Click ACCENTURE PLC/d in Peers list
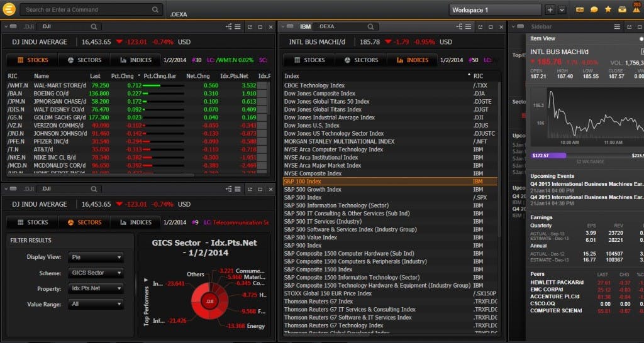The width and height of the screenshot is (644, 343). [x=555, y=297]
